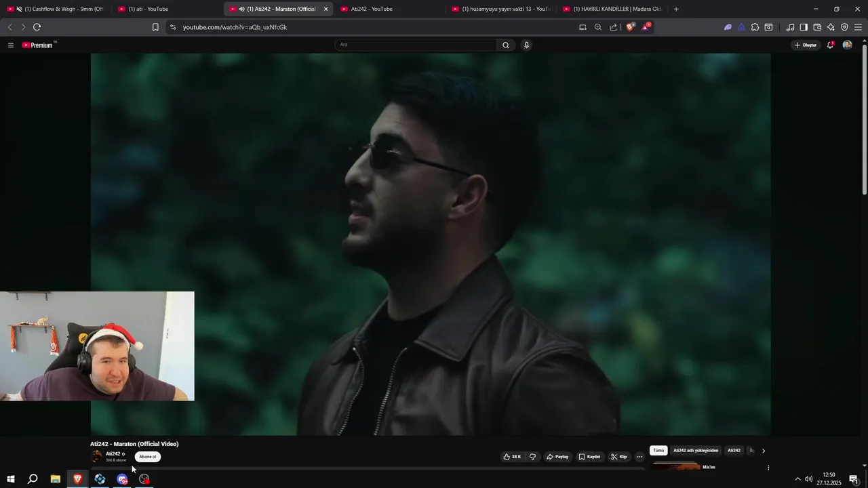Show hidden system tray icons chevron
Screen dimensions: 868x488
(x=797, y=479)
